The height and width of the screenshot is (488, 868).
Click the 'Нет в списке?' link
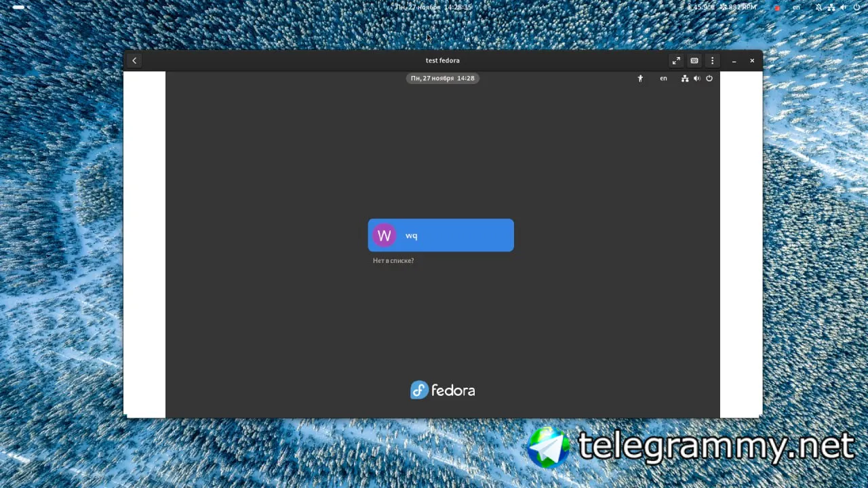393,261
